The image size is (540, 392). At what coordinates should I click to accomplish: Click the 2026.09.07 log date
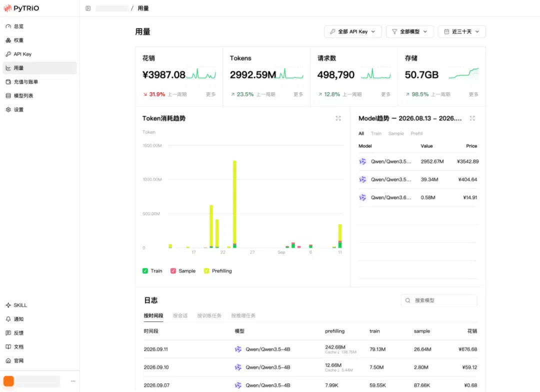pyautogui.click(x=156, y=385)
